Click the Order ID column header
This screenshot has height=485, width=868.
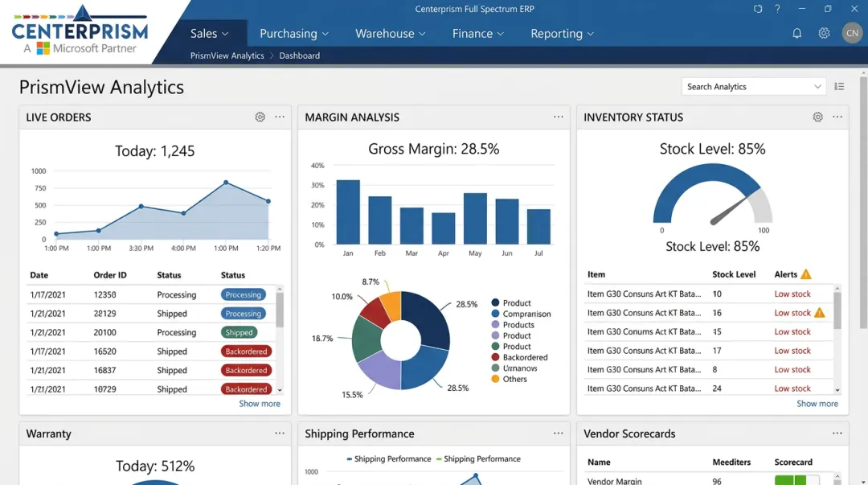pyautogui.click(x=109, y=275)
